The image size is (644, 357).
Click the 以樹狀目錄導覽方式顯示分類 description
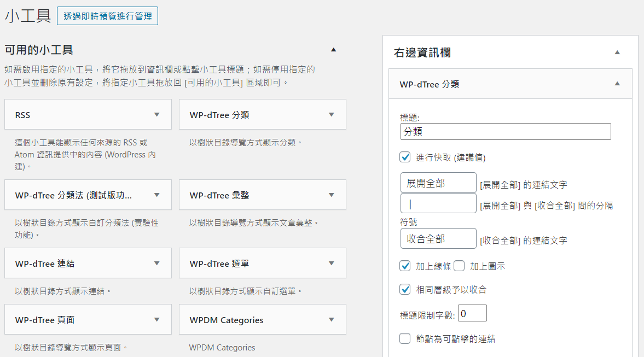pos(246,142)
